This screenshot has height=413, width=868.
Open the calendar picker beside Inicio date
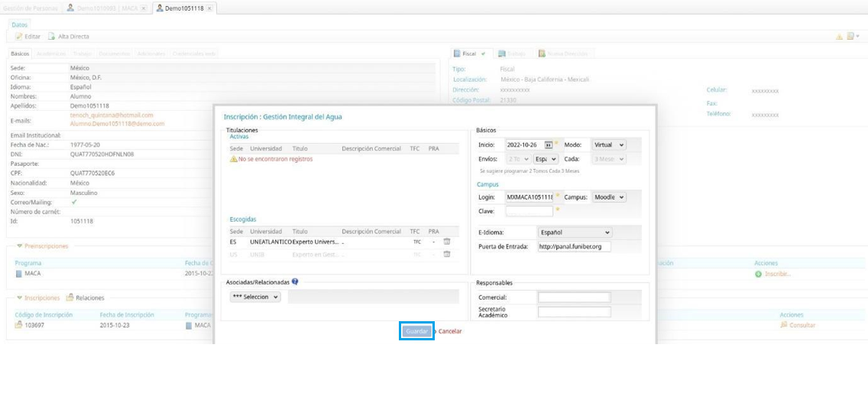(x=548, y=145)
